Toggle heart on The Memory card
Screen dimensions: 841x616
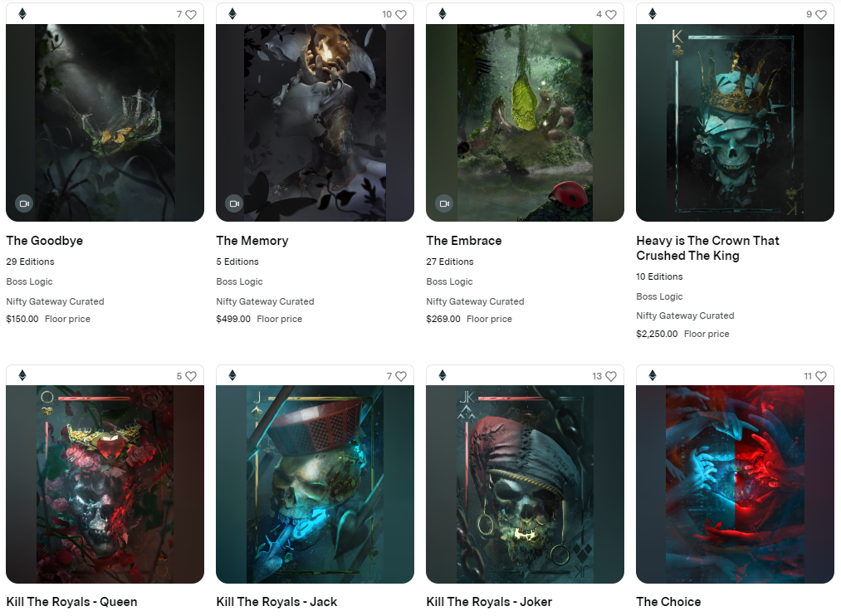point(401,14)
